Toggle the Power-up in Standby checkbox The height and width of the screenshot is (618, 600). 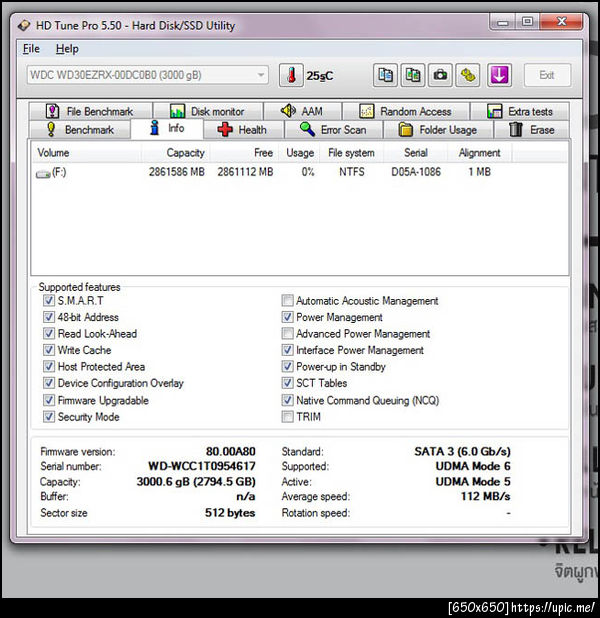[287, 367]
